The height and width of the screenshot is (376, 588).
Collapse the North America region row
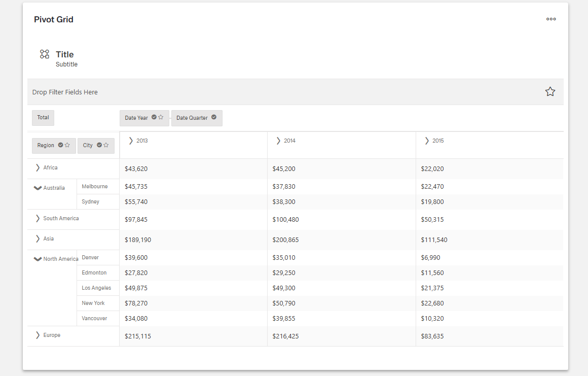pyautogui.click(x=37, y=259)
